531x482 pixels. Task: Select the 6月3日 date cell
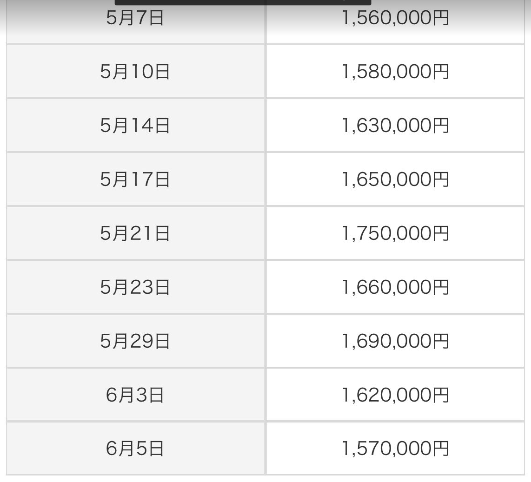(x=135, y=395)
